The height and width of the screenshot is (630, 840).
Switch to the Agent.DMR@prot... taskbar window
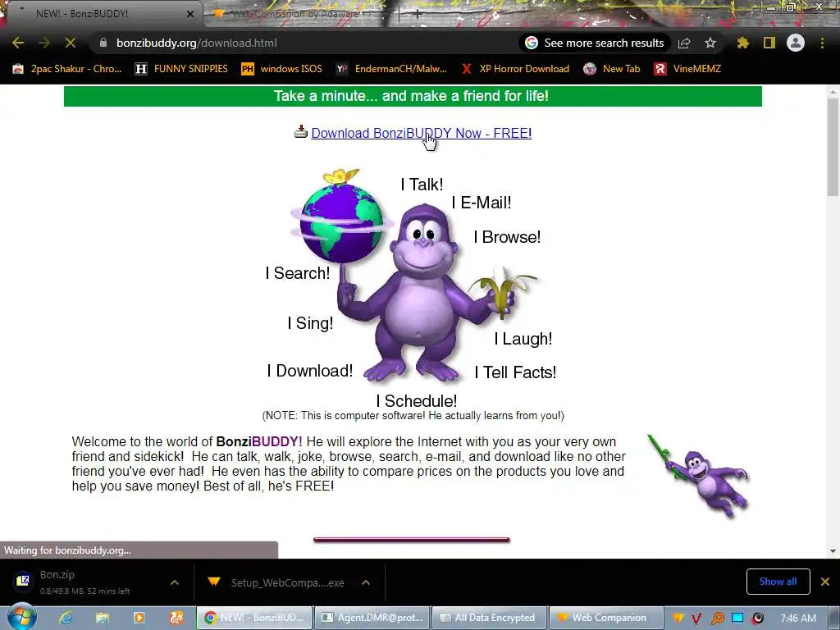(373, 618)
